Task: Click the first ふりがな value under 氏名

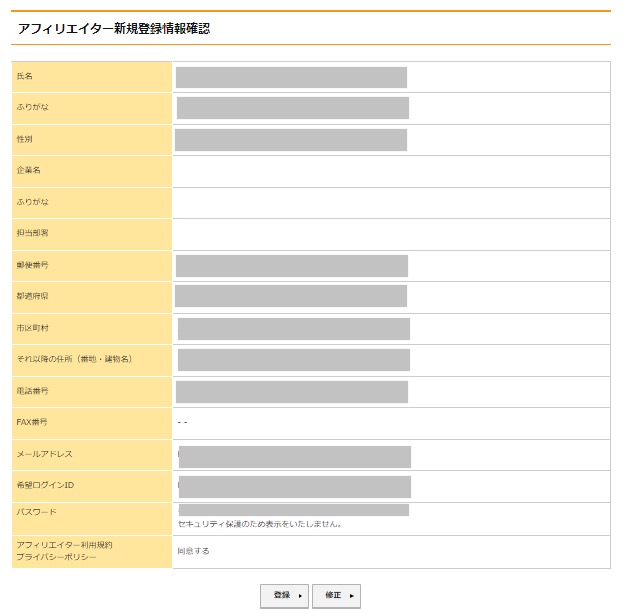Action: pyautogui.click(x=292, y=108)
